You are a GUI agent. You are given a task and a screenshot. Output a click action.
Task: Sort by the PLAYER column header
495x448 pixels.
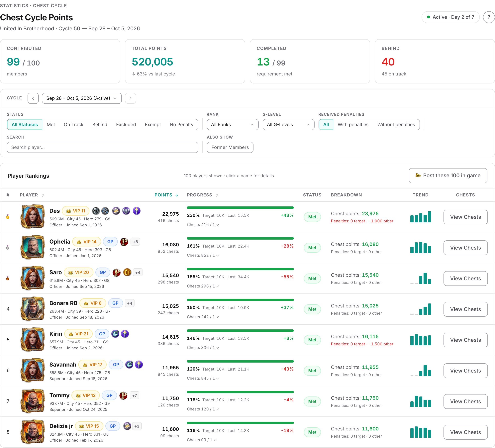pos(32,195)
